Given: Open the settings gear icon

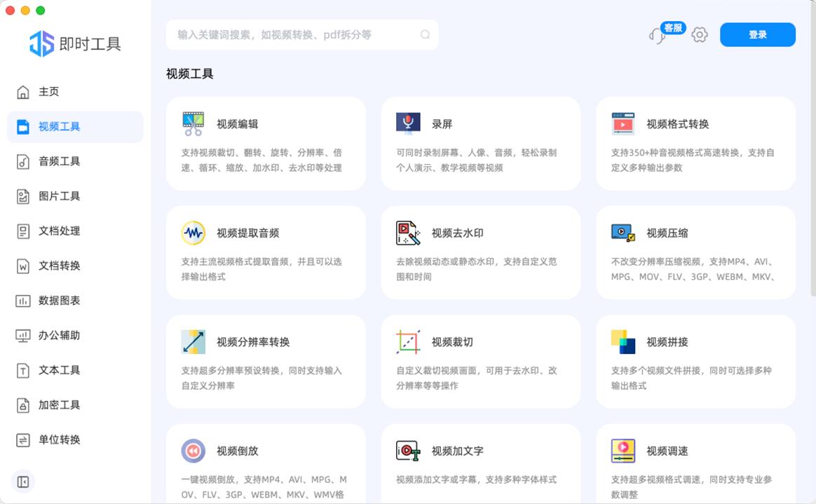Looking at the screenshot, I should pos(700,35).
